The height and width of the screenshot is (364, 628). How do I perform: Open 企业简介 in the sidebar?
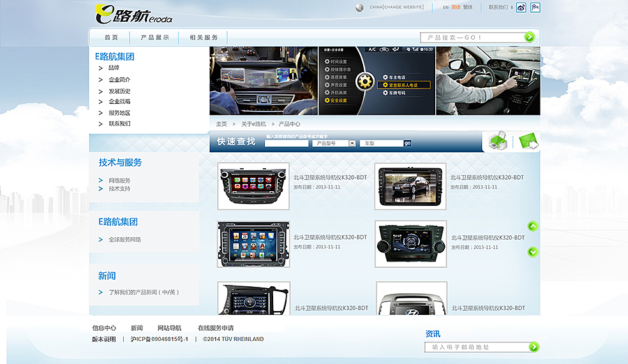coord(119,80)
